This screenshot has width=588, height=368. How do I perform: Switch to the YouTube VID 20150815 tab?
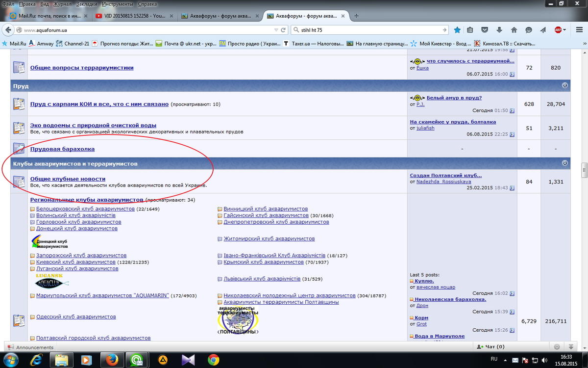(135, 16)
